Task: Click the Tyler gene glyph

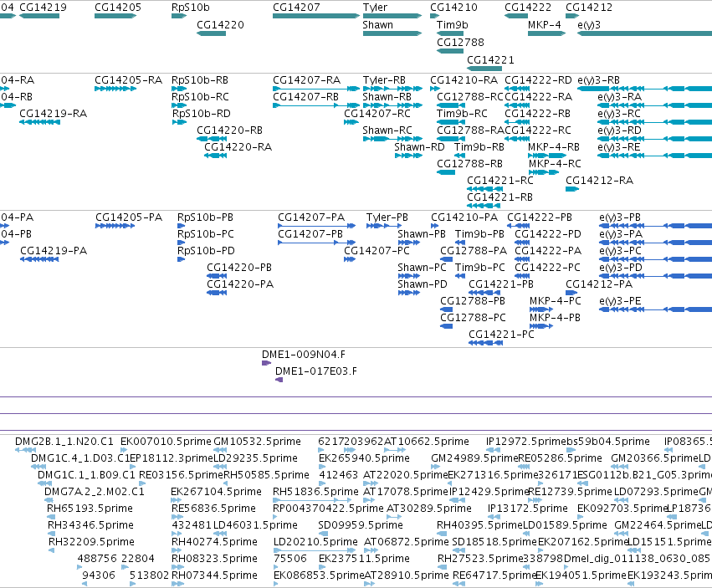Action: (392, 16)
